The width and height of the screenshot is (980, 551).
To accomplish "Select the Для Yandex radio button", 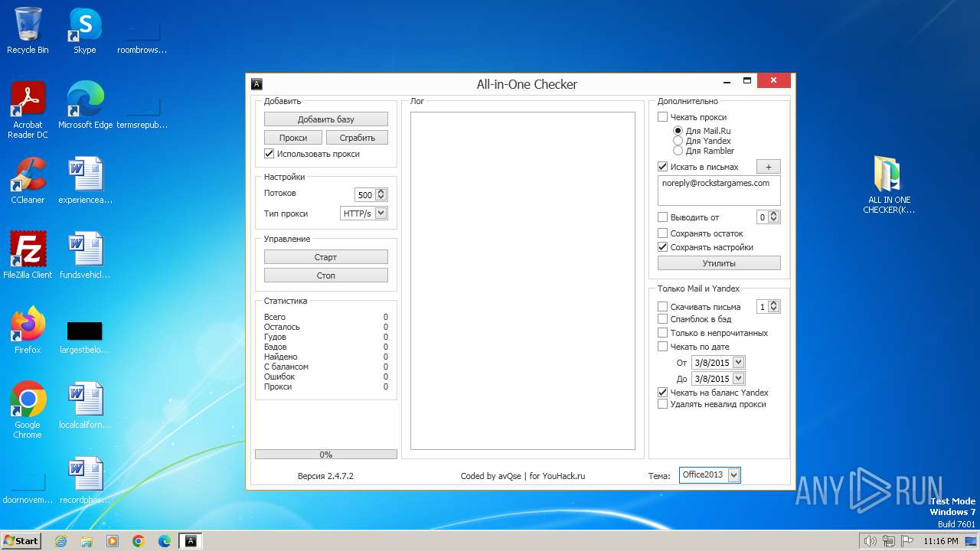I will [x=678, y=141].
